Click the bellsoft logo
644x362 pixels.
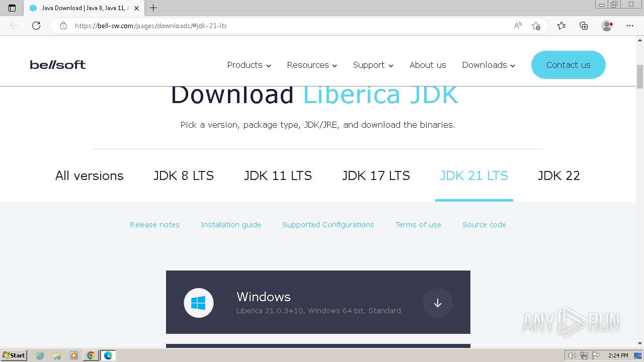(x=58, y=65)
